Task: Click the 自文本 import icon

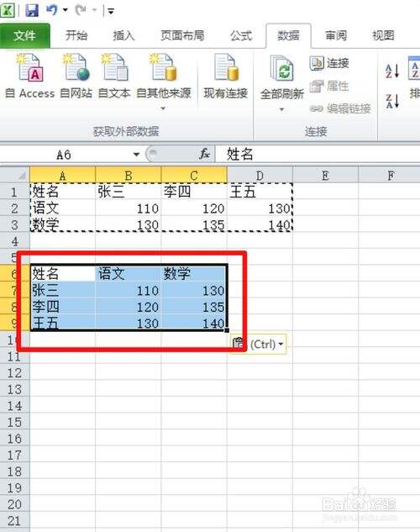Action: 114,68
